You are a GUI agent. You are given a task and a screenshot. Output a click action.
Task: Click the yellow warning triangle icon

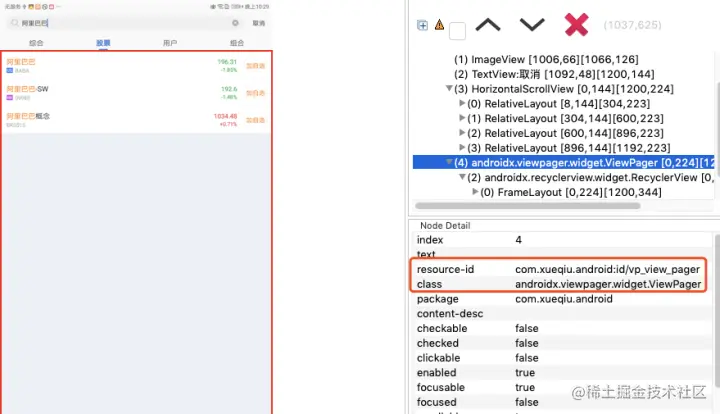[x=439, y=25]
